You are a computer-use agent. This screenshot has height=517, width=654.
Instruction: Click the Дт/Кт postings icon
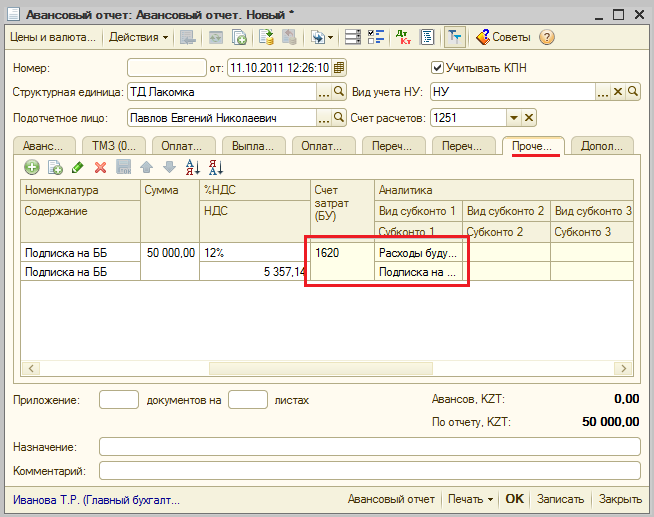[402, 37]
